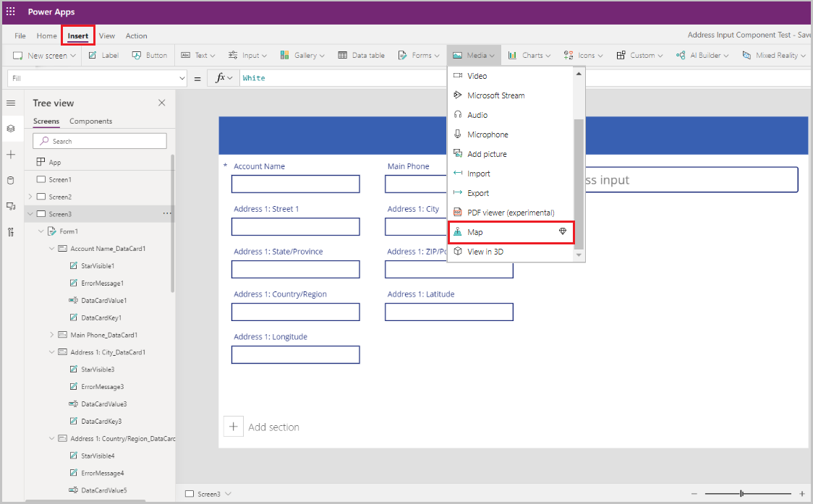
Task: Open Advanced tools icon in left rail
Action: 11,232
